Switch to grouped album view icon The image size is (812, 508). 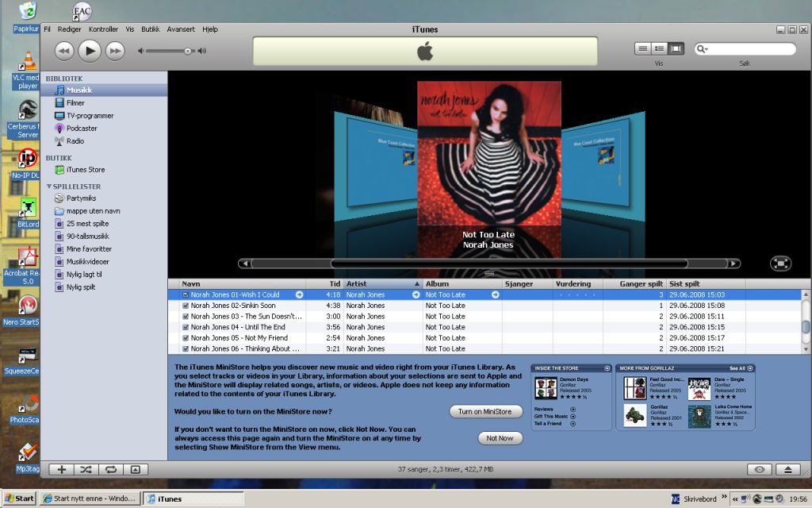pos(659,48)
